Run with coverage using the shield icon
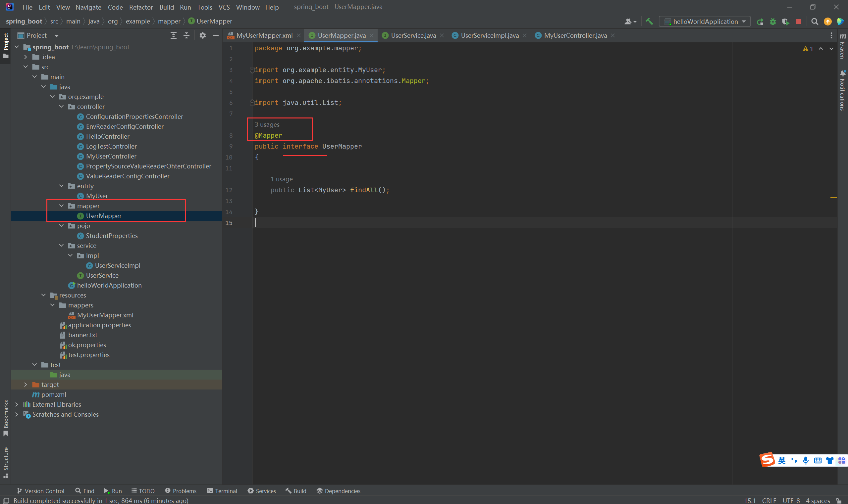848x504 pixels. (785, 22)
